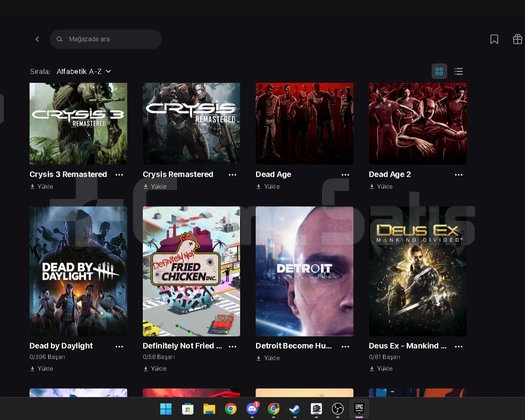This screenshot has height=420, width=525.
Task: Click the 'Deus Ex - Mankind ...' title
Action: (x=407, y=346)
